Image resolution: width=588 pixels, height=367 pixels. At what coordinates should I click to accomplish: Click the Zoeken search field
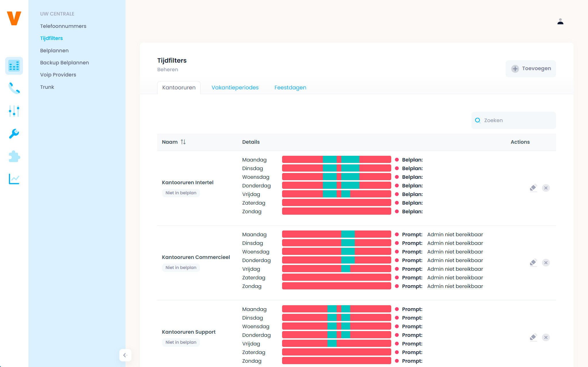pos(514,120)
